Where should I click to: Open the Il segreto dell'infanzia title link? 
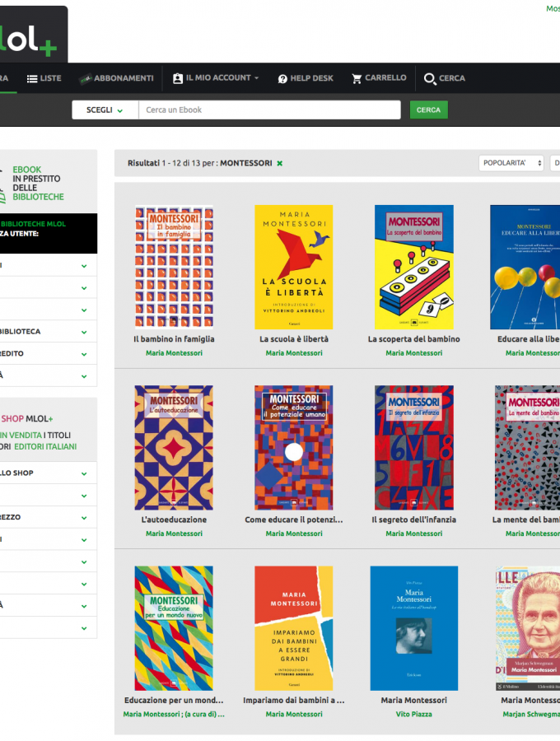point(414,520)
